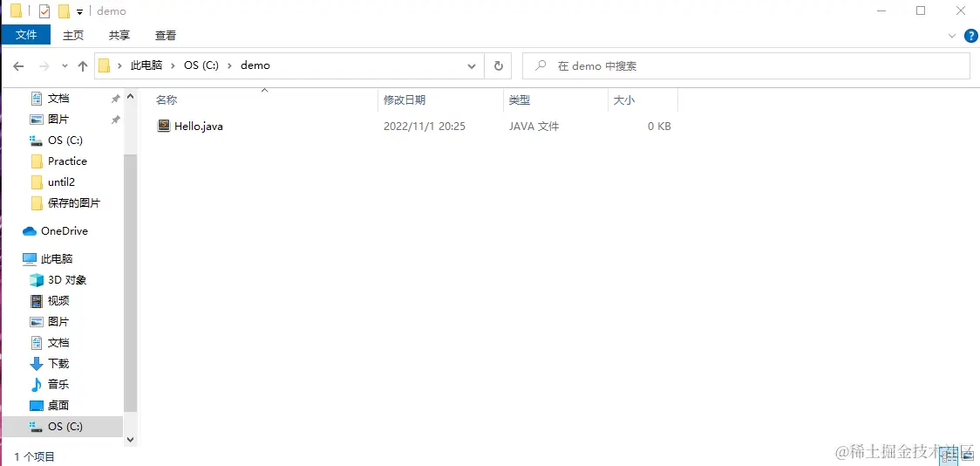Open pinned 文档 in quick access
The image size is (980, 466).
[x=58, y=99]
